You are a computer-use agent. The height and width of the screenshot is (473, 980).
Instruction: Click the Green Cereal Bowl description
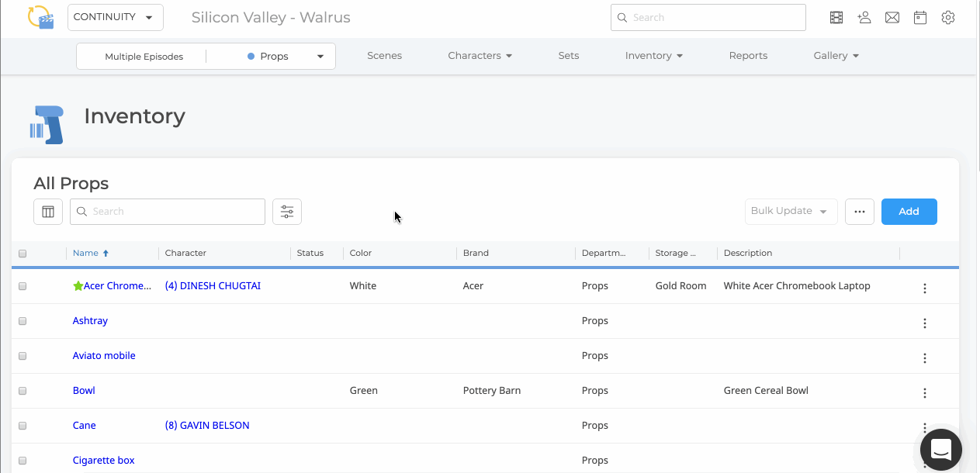point(766,391)
